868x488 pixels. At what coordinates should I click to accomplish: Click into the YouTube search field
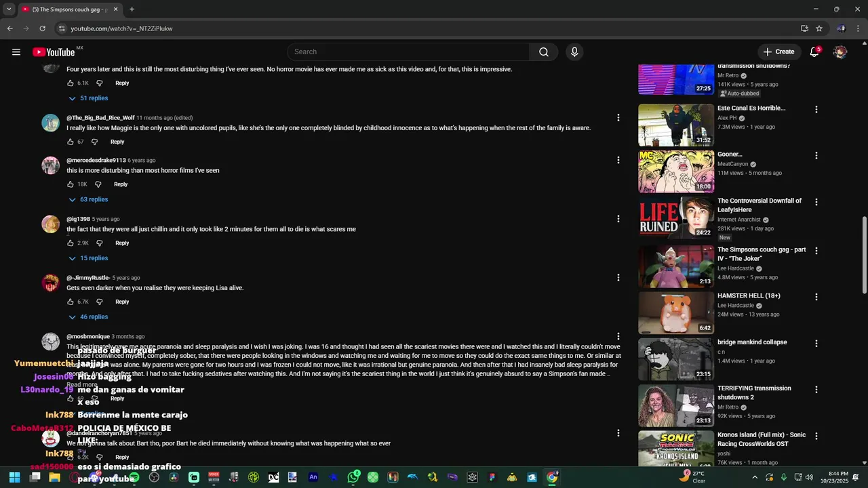tap(408, 52)
